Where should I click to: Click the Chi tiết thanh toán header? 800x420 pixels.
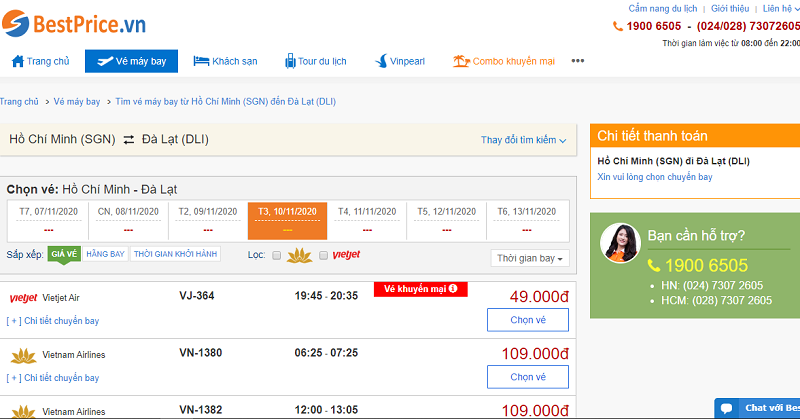pyautogui.click(x=695, y=136)
